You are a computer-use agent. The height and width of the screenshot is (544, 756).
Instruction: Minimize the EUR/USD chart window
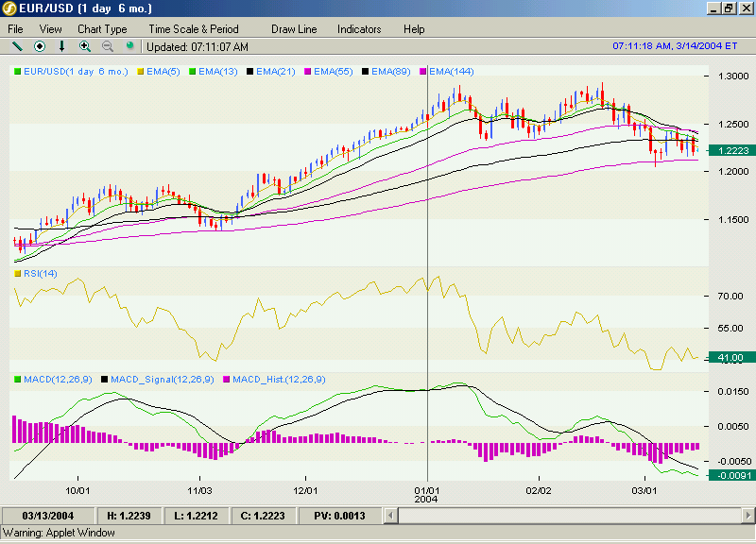click(714, 8)
